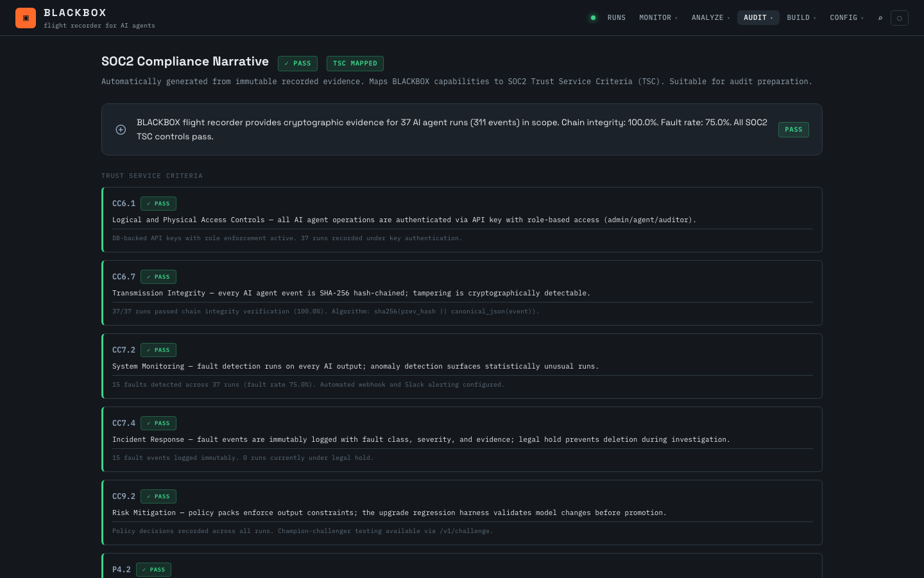Screen dimensions: 924x578
Task: Click '15 fault events logged immutably' evidence
Action: pyautogui.click(x=243, y=458)
